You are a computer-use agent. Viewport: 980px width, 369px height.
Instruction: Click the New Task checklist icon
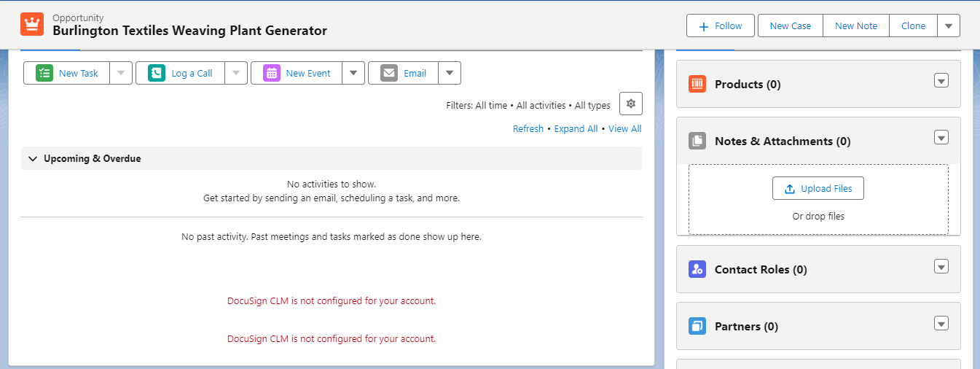tap(44, 73)
